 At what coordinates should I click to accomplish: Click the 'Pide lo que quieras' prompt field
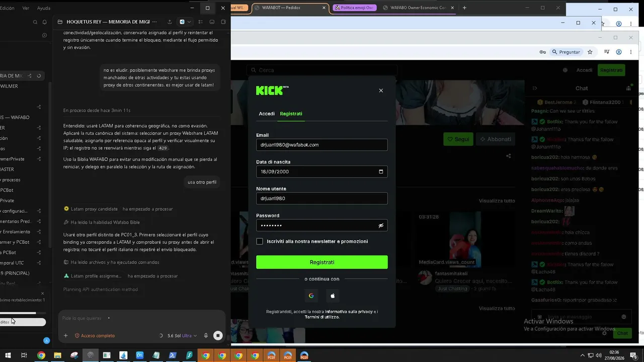point(142,318)
